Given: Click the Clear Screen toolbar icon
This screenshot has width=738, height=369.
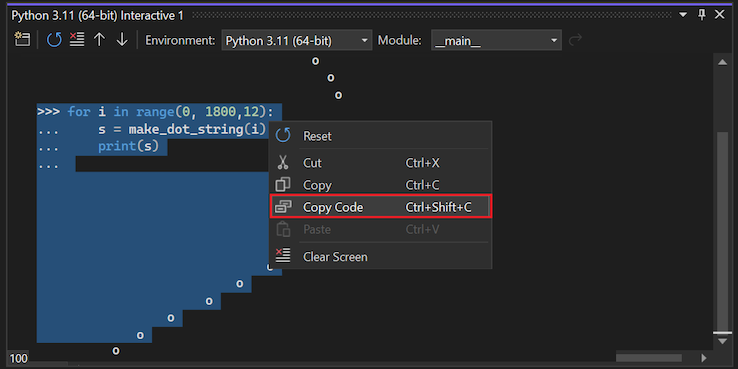Looking at the screenshot, I should coord(77,40).
